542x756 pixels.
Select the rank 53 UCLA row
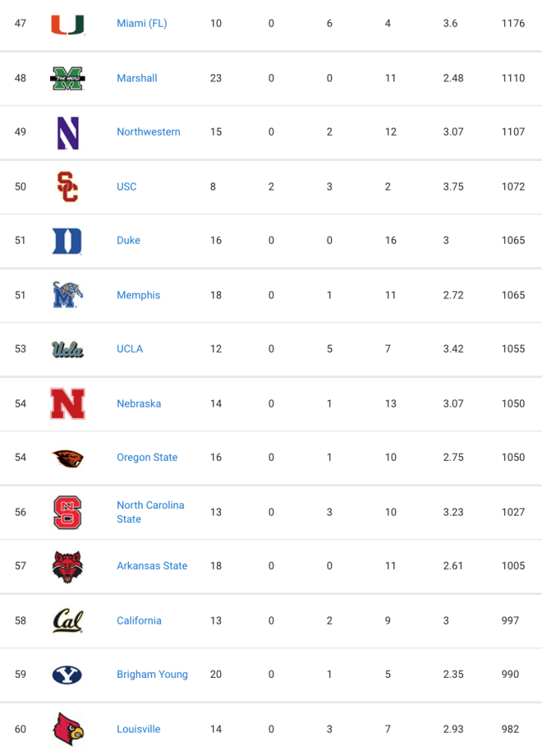pos(271,349)
